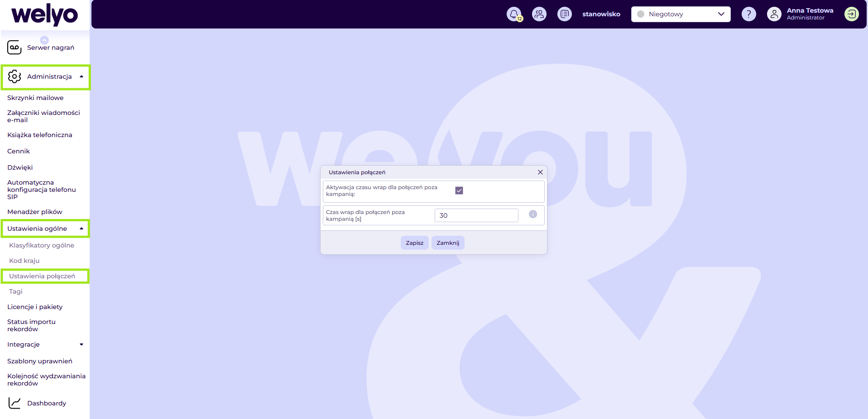Expand the Integracje submenu arrow
The image size is (868, 419).
82,344
